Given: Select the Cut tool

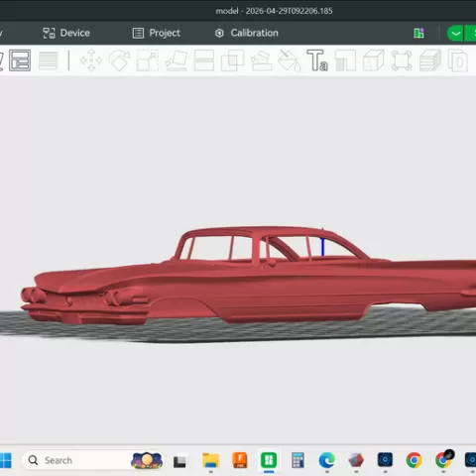Looking at the screenshot, I should 204,60.
